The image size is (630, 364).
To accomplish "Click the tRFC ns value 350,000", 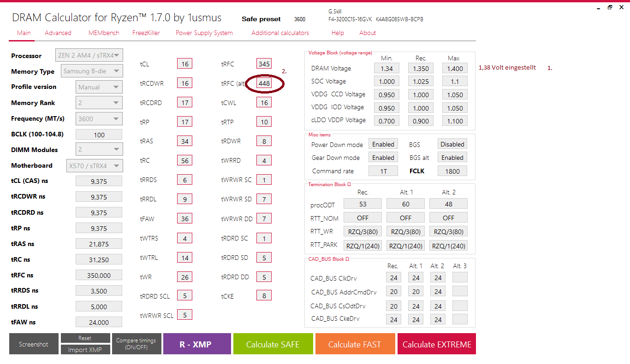I will click(x=99, y=275).
